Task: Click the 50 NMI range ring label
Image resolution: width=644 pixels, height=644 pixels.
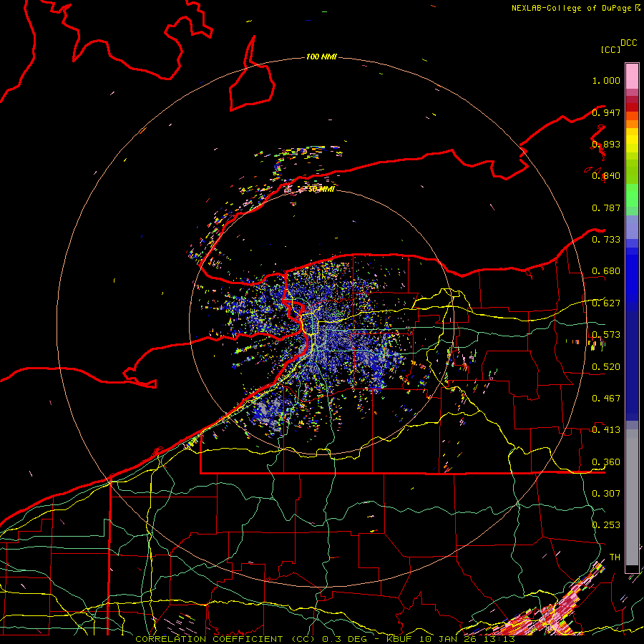Action: pyautogui.click(x=321, y=190)
